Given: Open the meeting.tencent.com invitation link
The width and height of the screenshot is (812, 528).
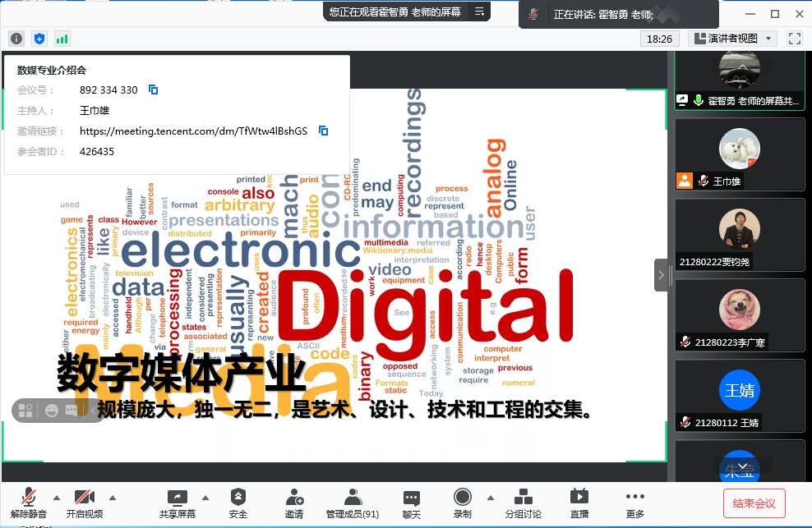Looking at the screenshot, I should 193,131.
